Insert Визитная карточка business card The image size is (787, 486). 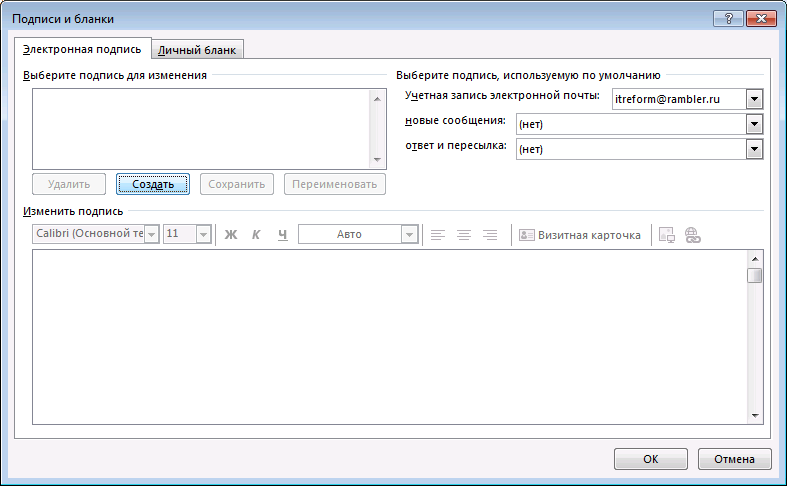580,235
